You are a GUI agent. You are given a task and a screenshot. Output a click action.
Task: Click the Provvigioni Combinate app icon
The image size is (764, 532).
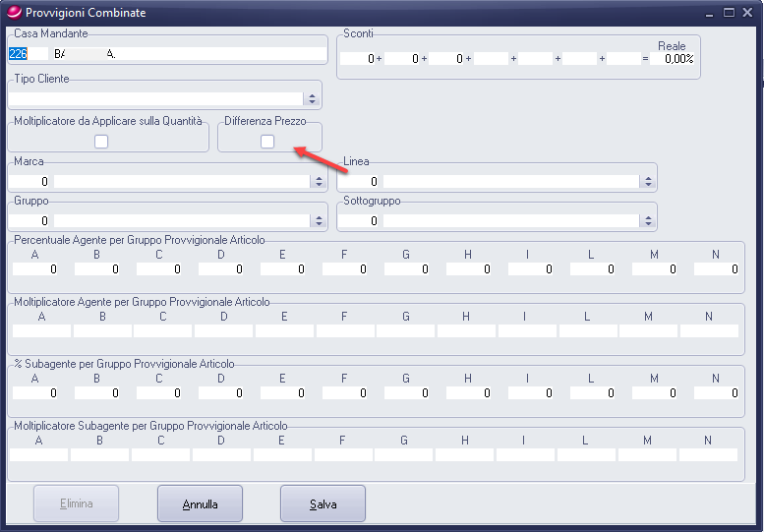click(14, 12)
